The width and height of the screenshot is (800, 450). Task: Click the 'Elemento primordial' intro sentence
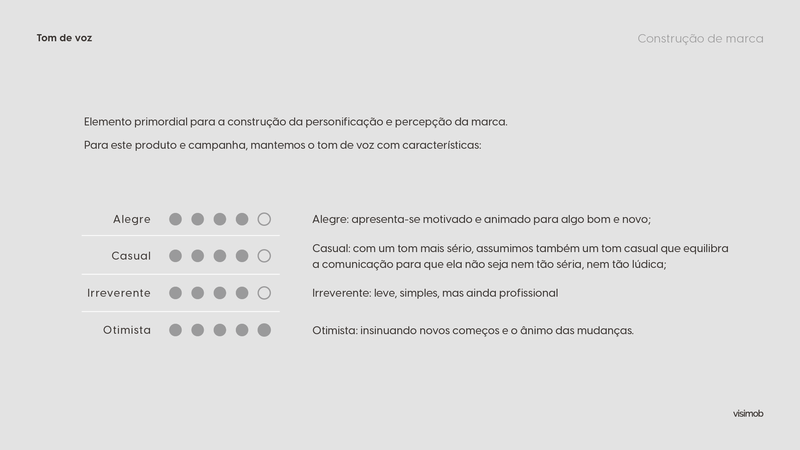point(295,122)
